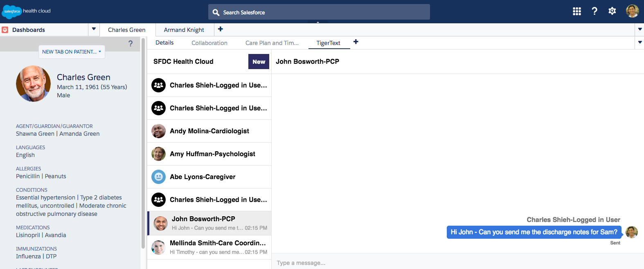Open the John Bosworth-PCP conversation row
644x269 pixels.
pyautogui.click(x=209, y=223)
